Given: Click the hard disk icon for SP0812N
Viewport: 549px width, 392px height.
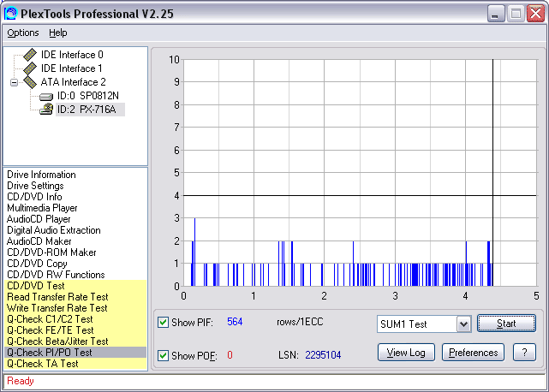Looking at the screenshot, I should coord(46,96).
